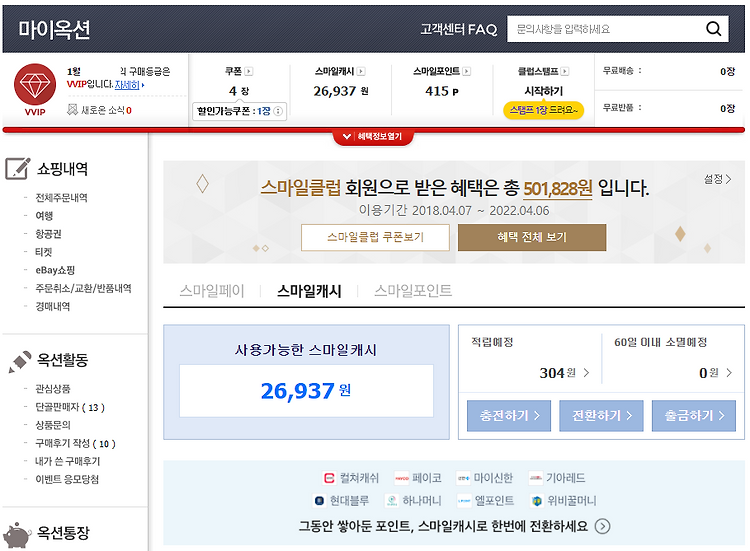Open 관심상품 menu item
The width and height of the screenshot is (750, 551).
pos(53,389)
